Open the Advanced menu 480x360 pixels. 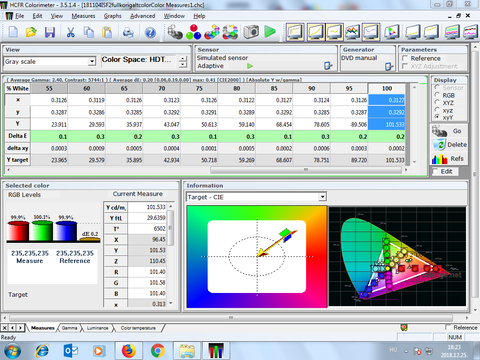[x=142, y=16]
